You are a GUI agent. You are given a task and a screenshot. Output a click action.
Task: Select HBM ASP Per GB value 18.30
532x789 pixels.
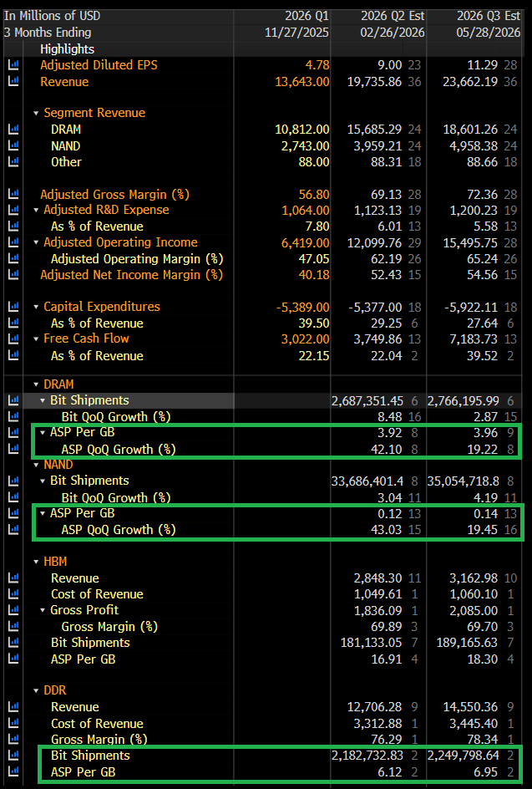pos(483,659)
